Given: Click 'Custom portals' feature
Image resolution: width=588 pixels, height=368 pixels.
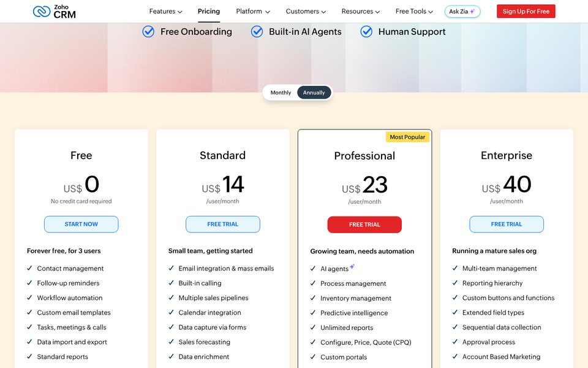Looking at the screenshot, I should pos(344,357).
